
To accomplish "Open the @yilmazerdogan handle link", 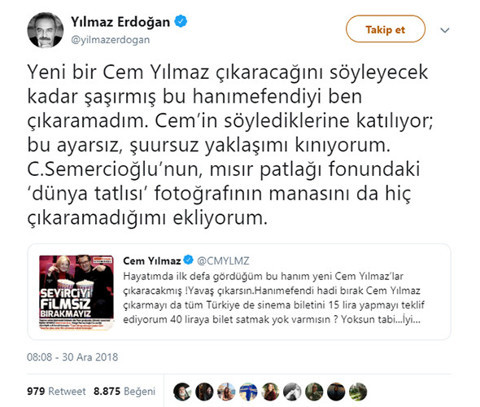I will click(110, 40).
